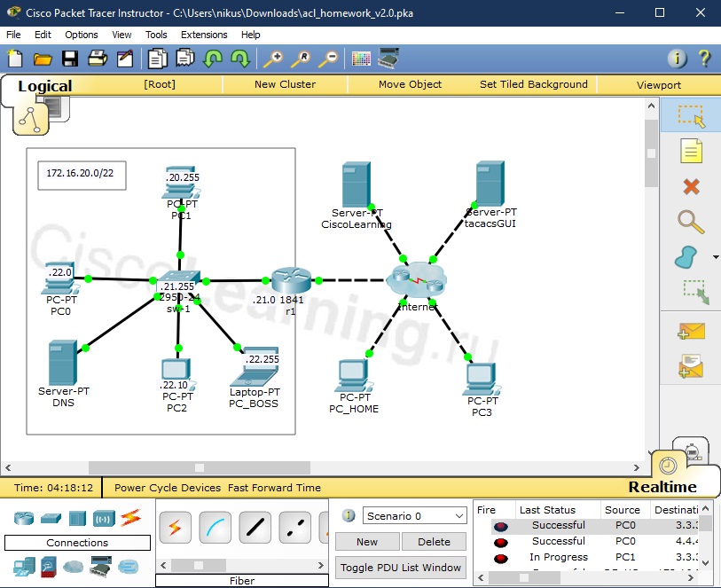The image size is (721, 588).
Task: Fire the In Progress PC1 PDU
Action: point(501,558)
